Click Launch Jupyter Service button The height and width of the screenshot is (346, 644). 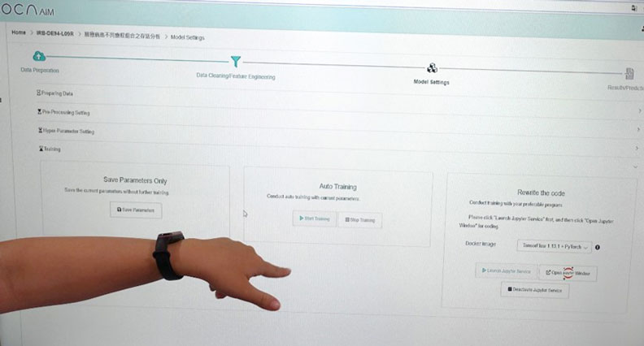click(507, 271)
